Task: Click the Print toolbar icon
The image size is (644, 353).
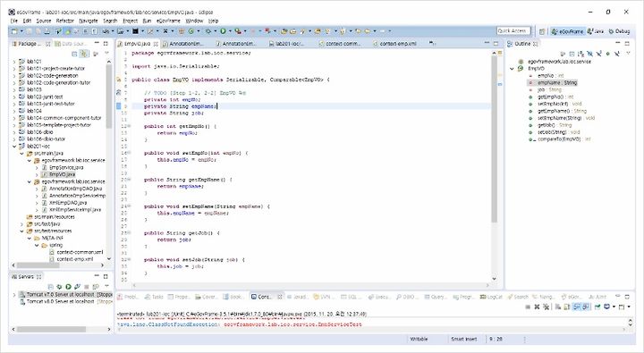Action: coord(47,31)
